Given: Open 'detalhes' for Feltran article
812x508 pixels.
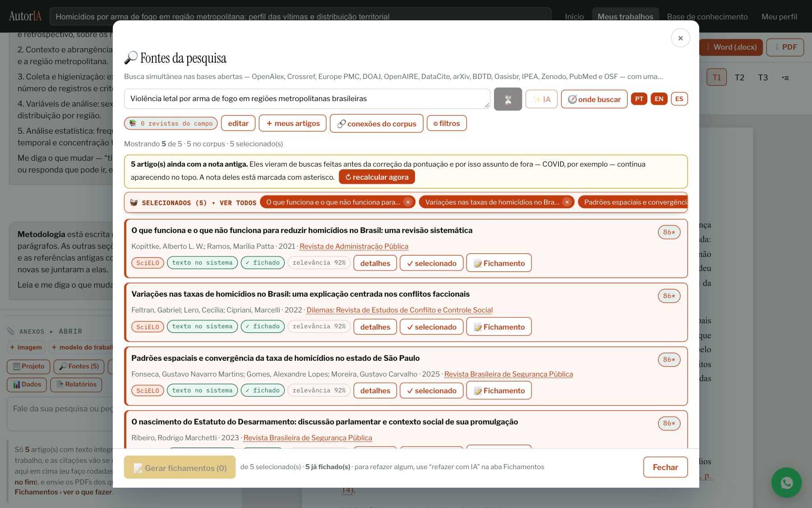Looking at the screenshot, I should coord(375,327).
